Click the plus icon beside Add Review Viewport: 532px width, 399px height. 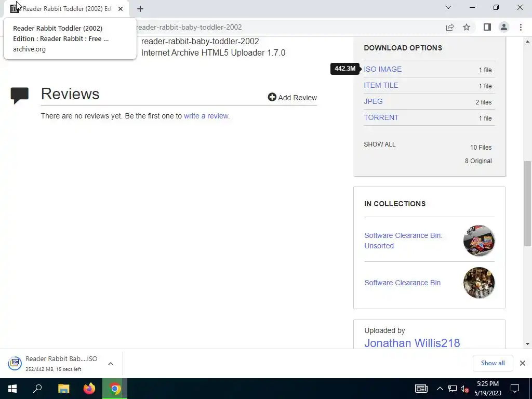[272, 97]
